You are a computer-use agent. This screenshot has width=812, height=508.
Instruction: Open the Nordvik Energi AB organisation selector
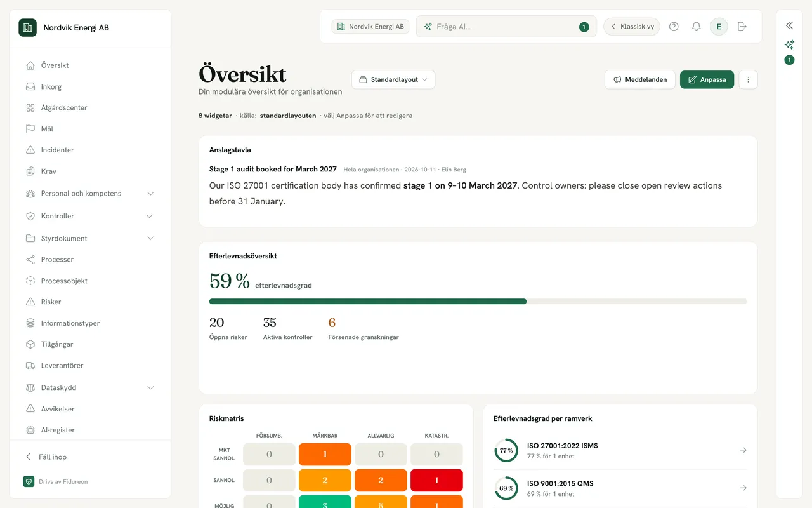click(370, 27)
